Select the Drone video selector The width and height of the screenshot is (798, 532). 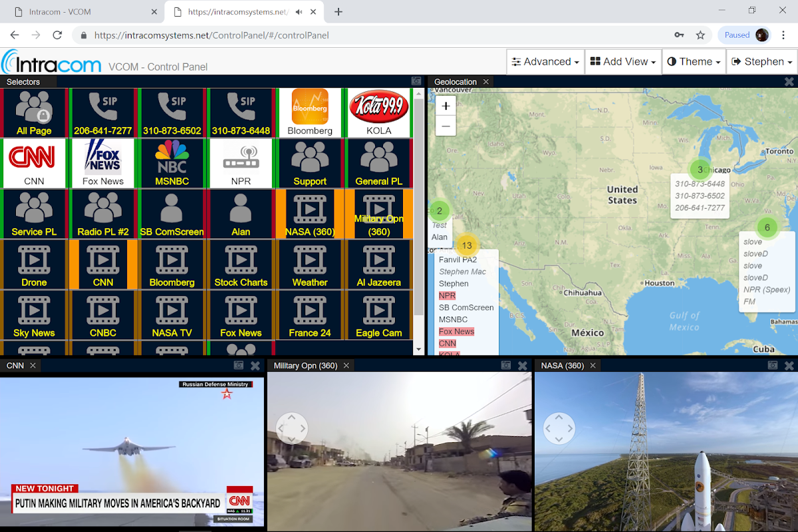coord(34,265)
